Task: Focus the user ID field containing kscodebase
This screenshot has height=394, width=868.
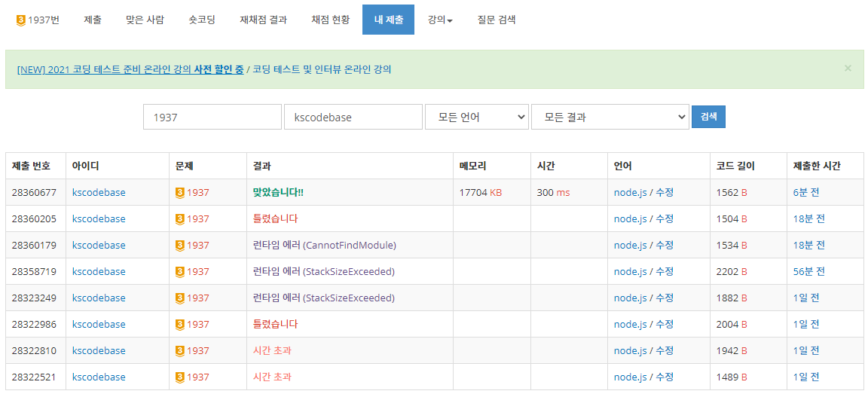Action: click(353, 117)
